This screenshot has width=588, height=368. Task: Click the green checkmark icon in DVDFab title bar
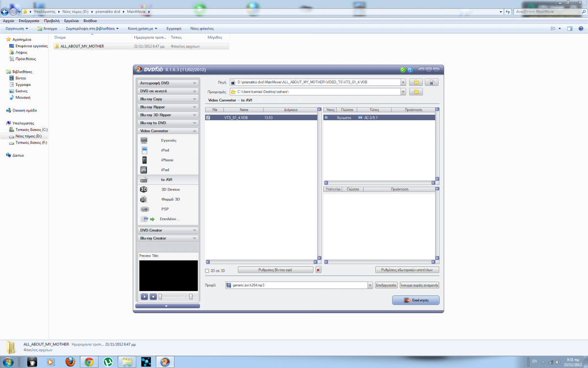coord(403,70)
